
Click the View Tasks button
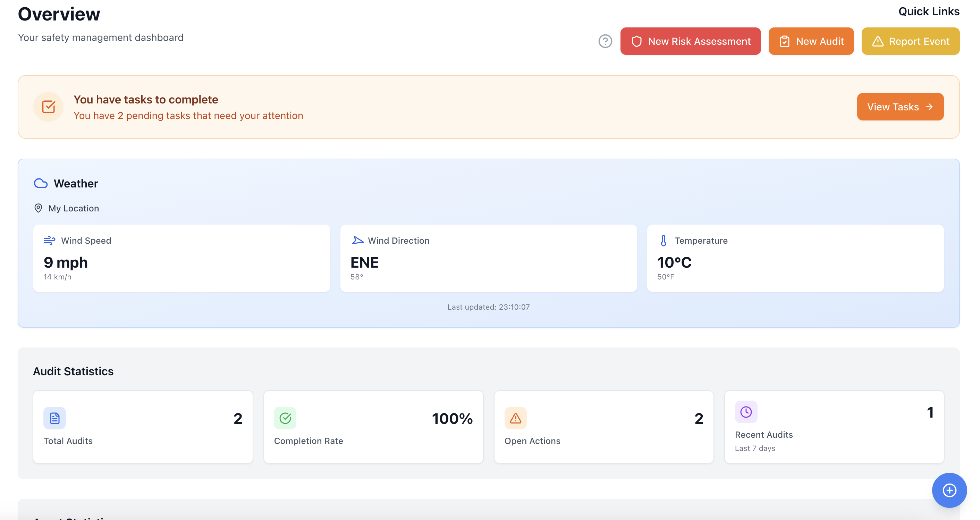click(x=900, y=107)
